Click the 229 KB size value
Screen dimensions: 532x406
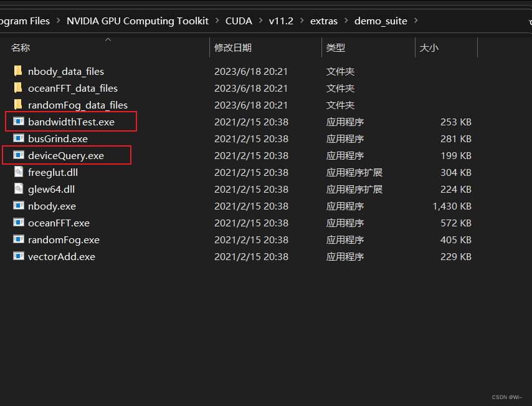[x=455, y=256]
